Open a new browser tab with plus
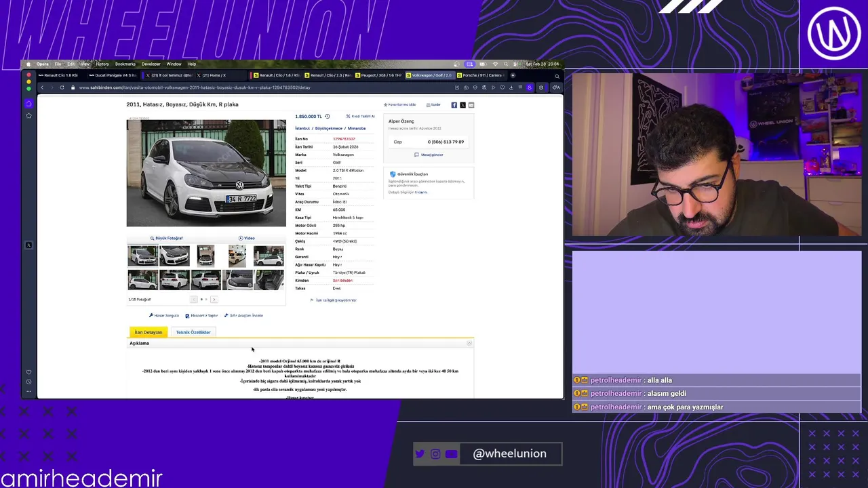 point(513,75)
